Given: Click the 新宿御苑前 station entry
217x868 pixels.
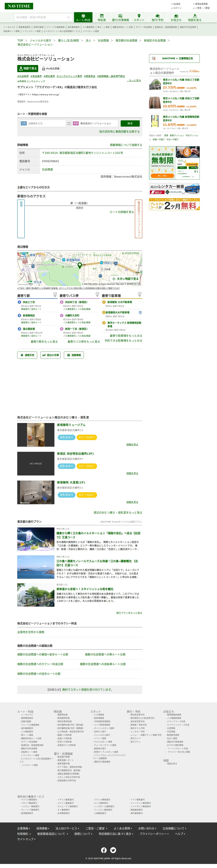Looking at the screenshot, I should [29, 315].
